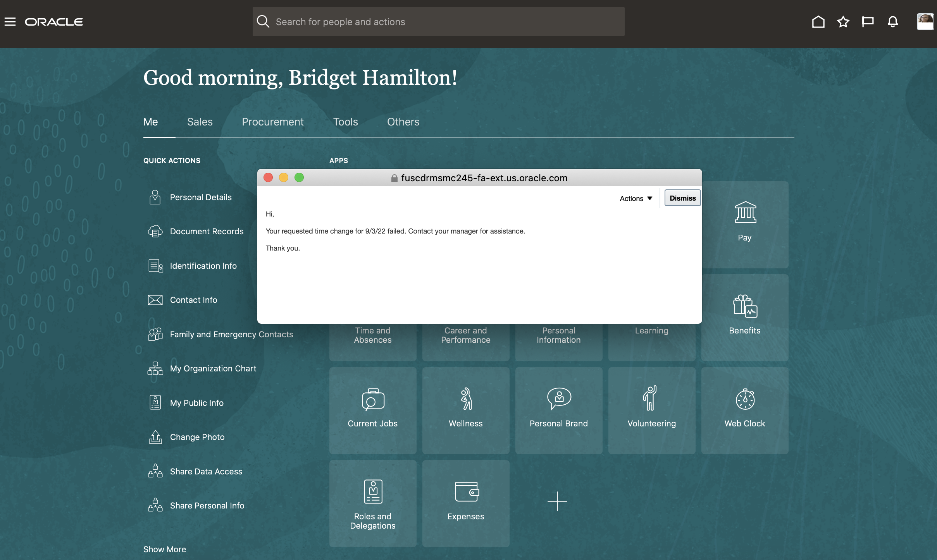Open the hamburger navigation menu

click(x=10, y=22)
